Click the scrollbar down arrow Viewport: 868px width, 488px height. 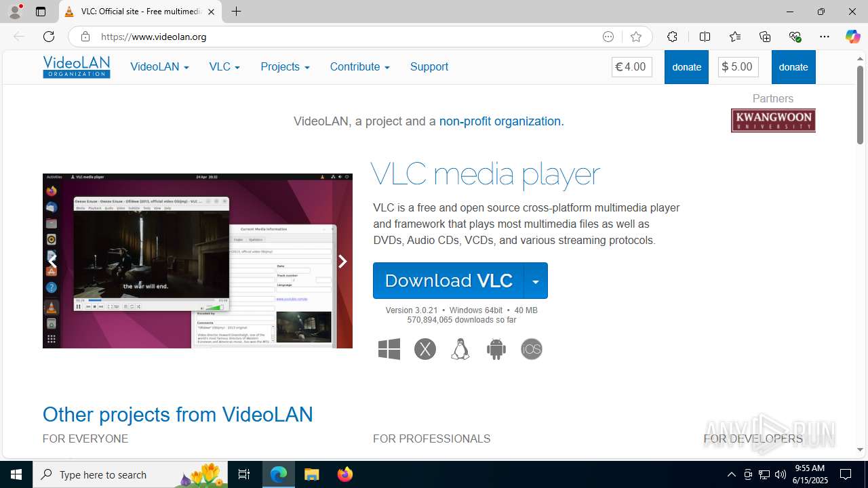[860, 450]
